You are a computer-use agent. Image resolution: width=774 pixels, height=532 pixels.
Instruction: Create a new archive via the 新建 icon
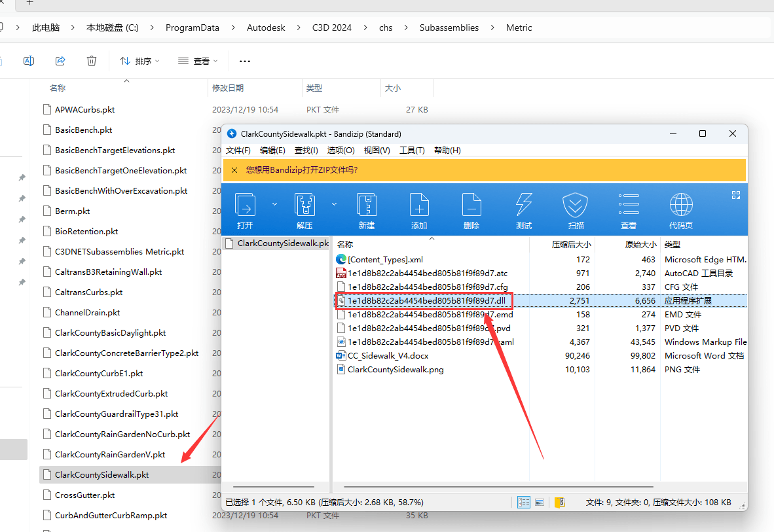click(x=367, y=209)
